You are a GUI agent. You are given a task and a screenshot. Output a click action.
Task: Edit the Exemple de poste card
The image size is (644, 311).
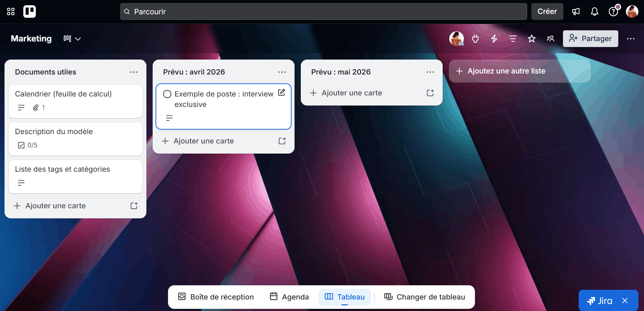282,92
